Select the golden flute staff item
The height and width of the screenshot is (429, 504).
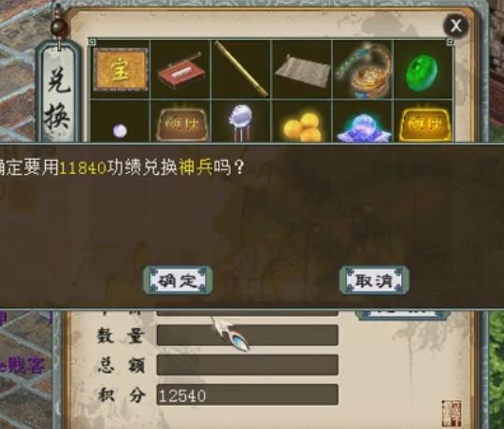[x=241, y=68]
